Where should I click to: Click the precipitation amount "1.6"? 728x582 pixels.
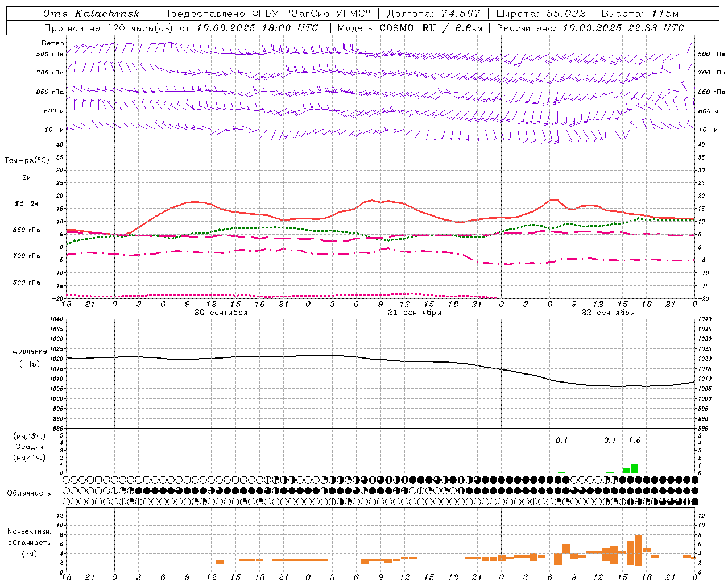[634, 440]
